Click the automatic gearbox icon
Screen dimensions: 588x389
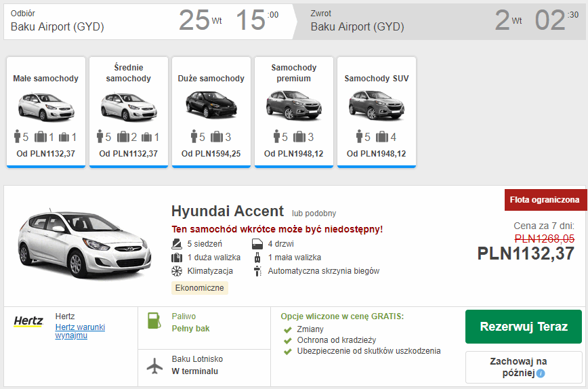click(x=257, y=271)
